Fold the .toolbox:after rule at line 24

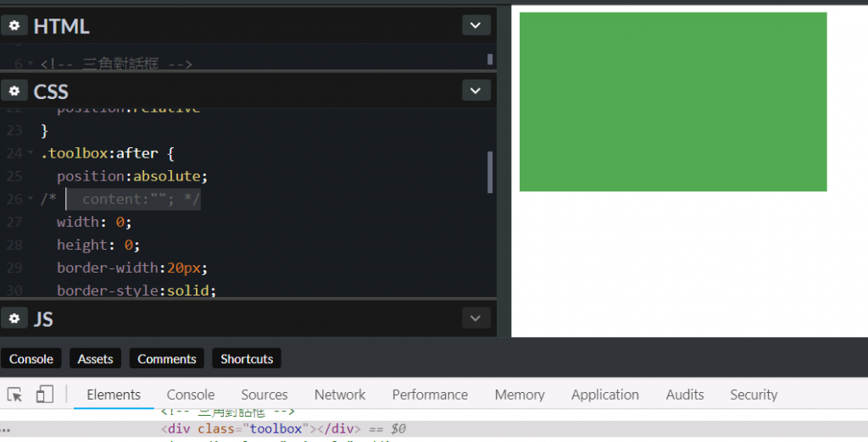[x=31, y=153]
